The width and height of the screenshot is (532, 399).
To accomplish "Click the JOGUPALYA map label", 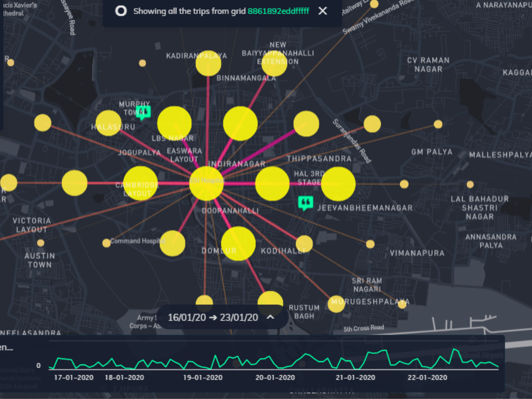I will (139, 152).
